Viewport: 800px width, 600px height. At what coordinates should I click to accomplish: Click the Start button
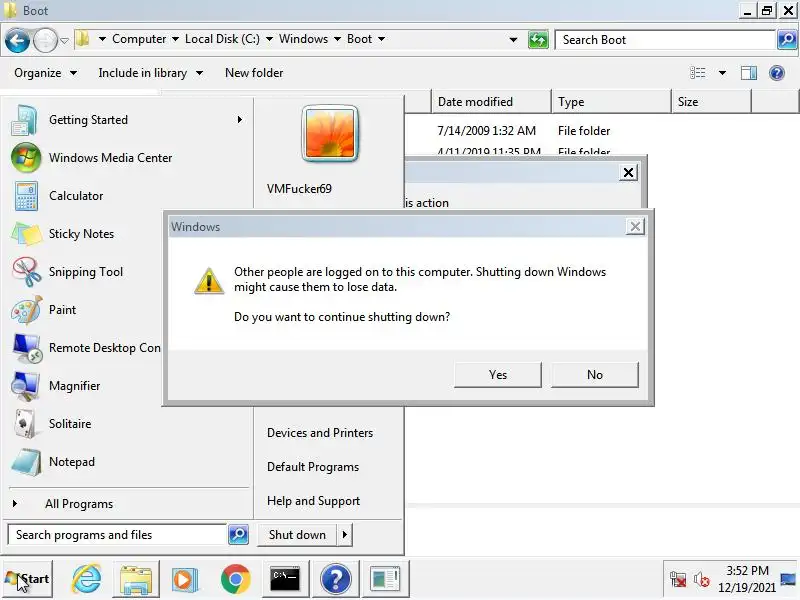click(27, 579)
